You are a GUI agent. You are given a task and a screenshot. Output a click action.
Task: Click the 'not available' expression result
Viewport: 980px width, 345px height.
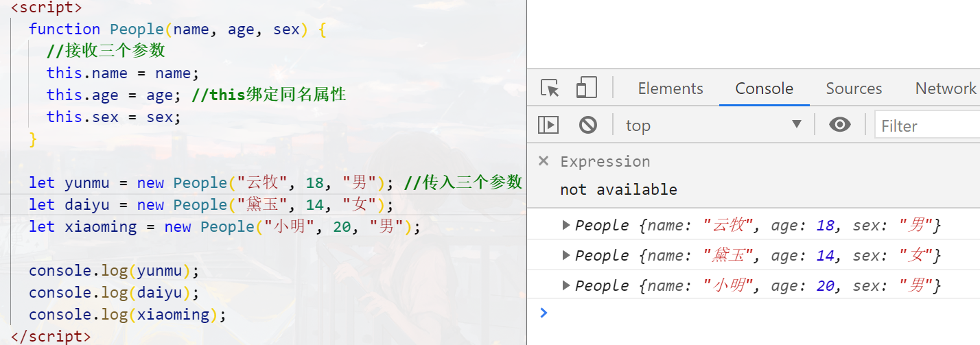618,189
